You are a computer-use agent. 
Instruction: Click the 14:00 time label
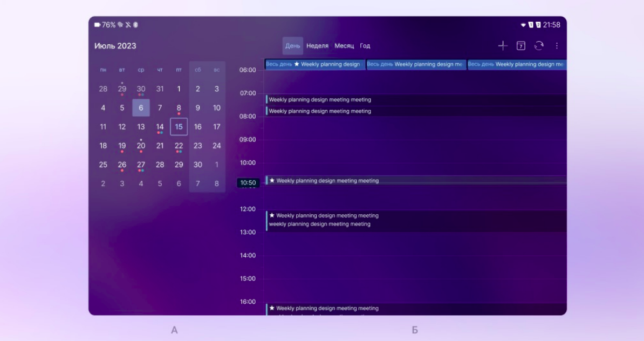[x=248, y=256]
